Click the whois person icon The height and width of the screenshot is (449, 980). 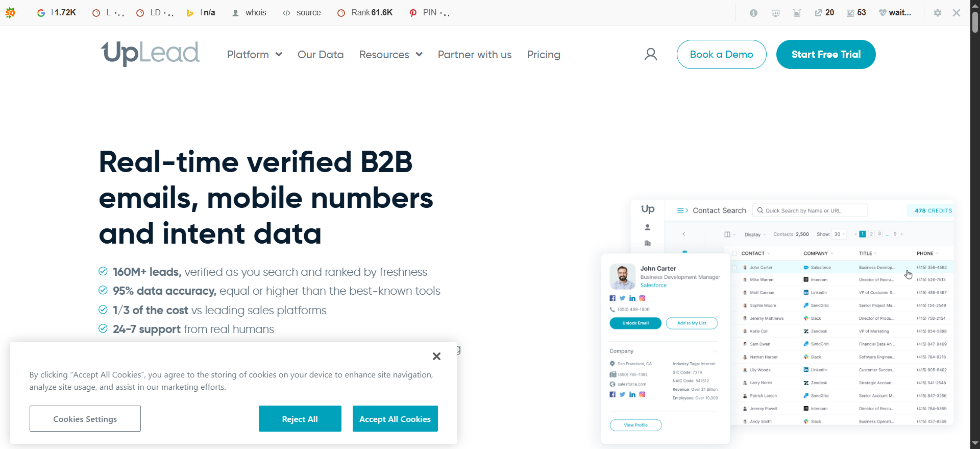[x=235, y=13]
